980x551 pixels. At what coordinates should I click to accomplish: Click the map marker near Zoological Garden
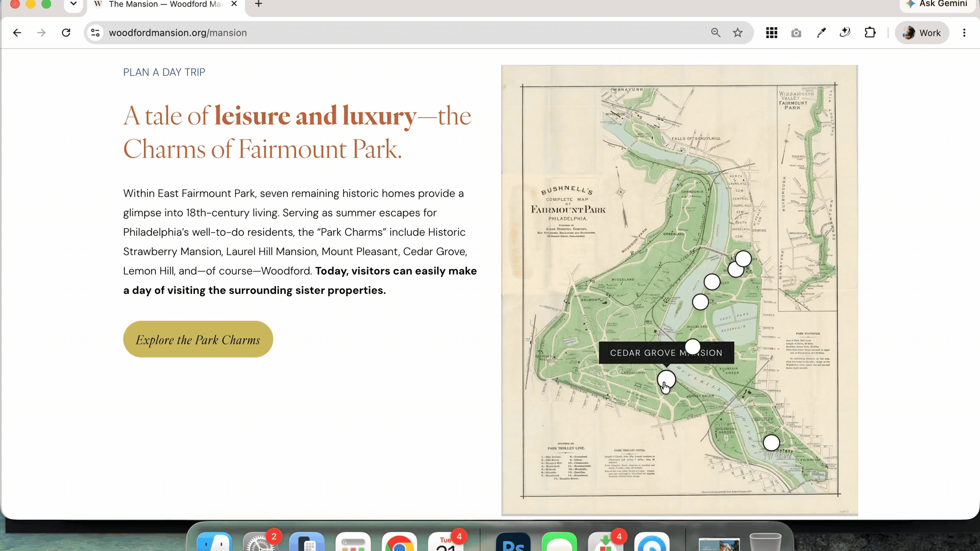tap(771, 442)
